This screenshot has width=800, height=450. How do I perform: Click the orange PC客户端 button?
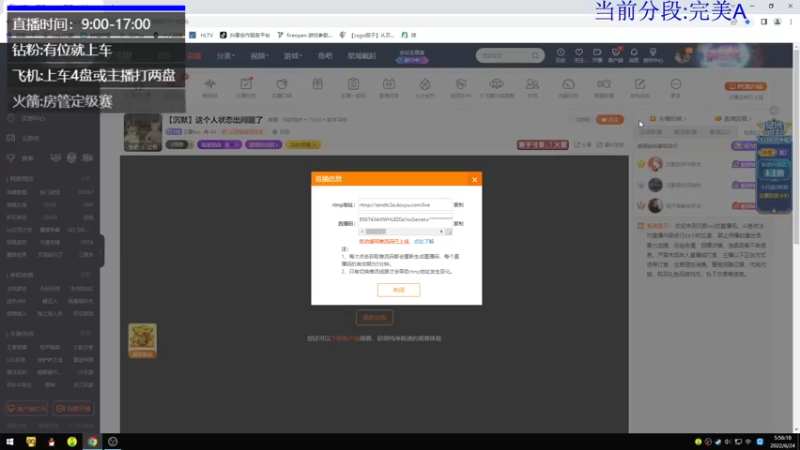(746, 86)
